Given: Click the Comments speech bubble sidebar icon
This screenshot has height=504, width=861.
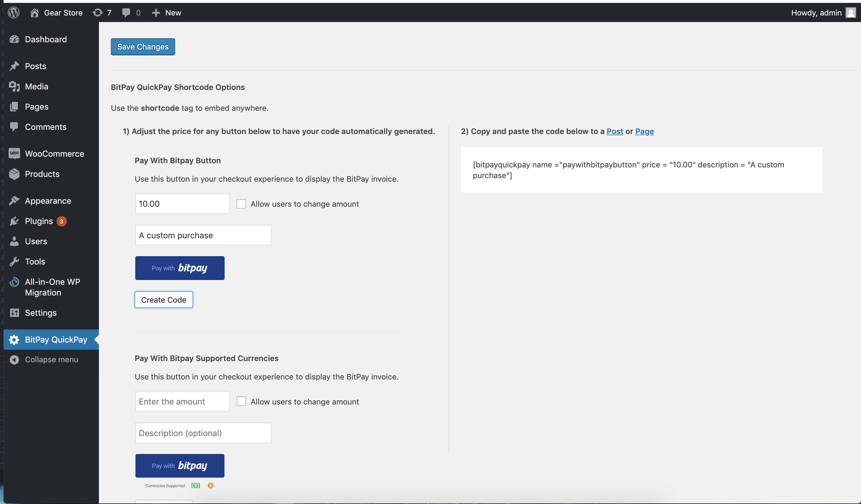Looking at the screenshot, I should click(14, 127).
